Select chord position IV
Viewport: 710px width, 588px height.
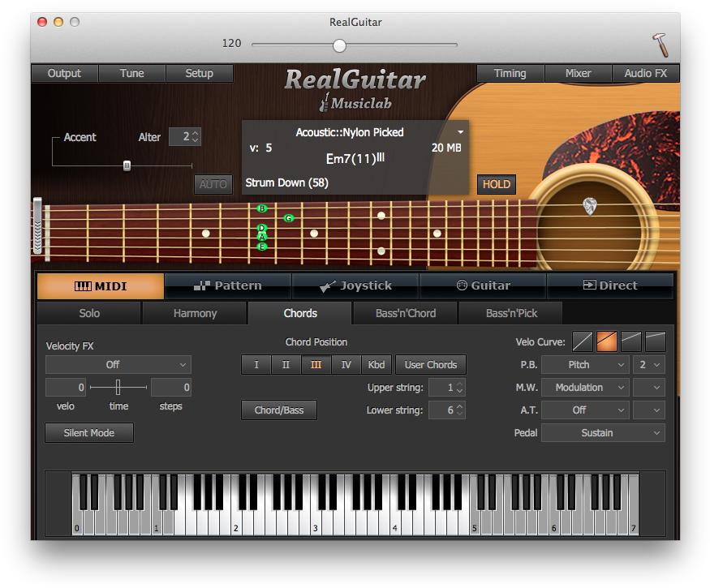point(346,365)
